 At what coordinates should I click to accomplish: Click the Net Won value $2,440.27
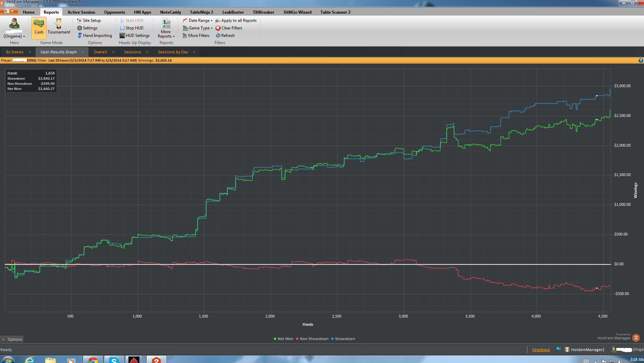click(46, 89)
